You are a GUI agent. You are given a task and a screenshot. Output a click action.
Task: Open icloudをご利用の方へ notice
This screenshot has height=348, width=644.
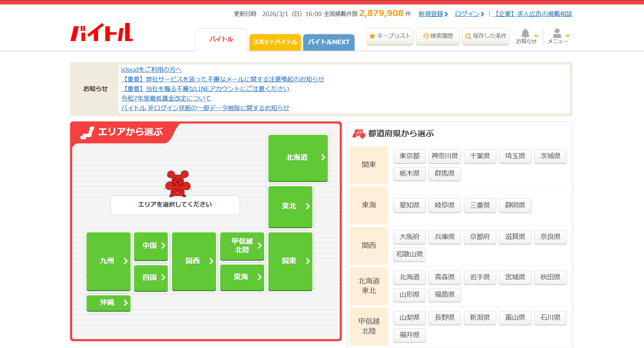[x=151, y=69]
